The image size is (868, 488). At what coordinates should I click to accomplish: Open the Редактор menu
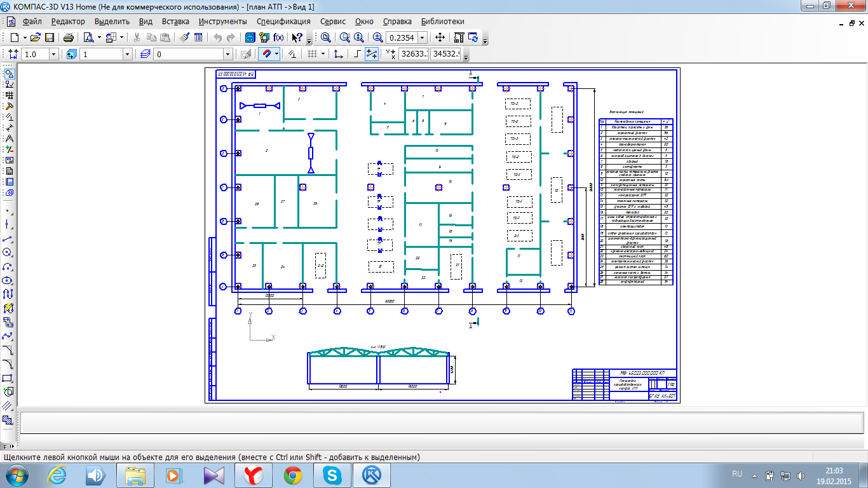tap(68, 21)
